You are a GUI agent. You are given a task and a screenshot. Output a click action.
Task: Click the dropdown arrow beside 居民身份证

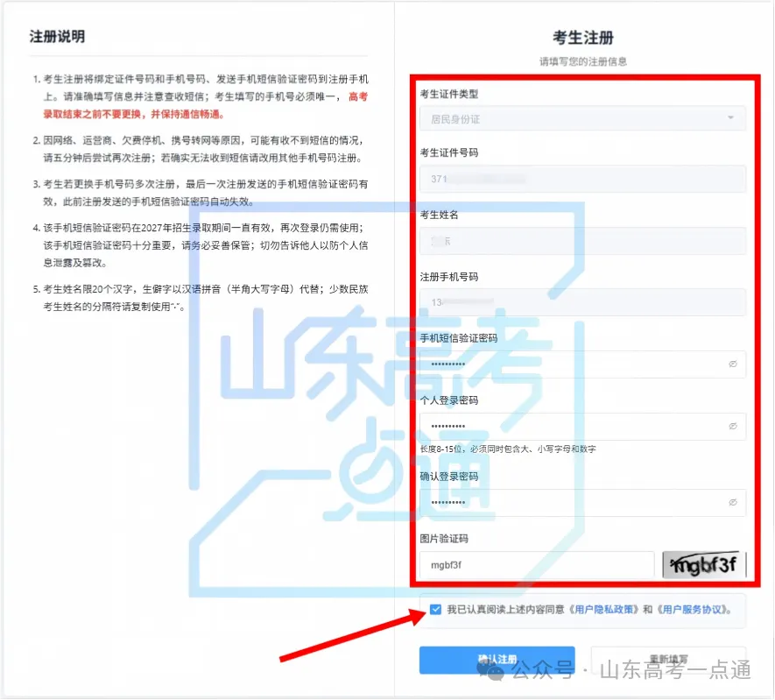click(730, 117)
